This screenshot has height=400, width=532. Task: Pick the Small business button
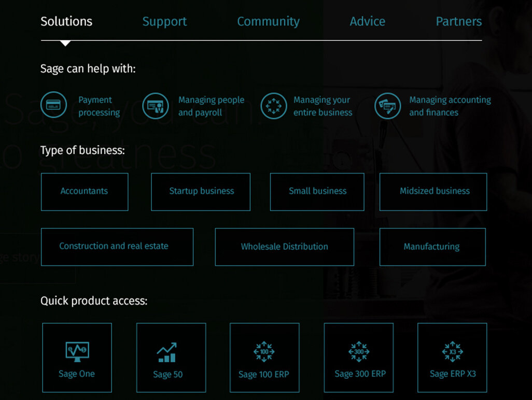coord(317,192)
